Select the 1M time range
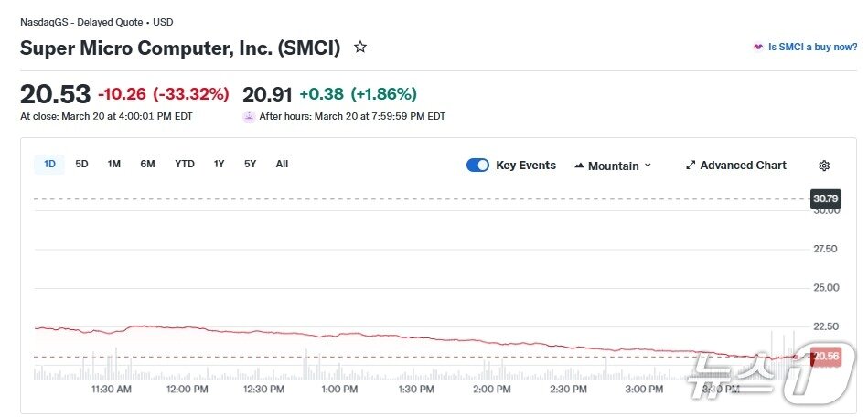The image size is (868, 417). [113, 165]
